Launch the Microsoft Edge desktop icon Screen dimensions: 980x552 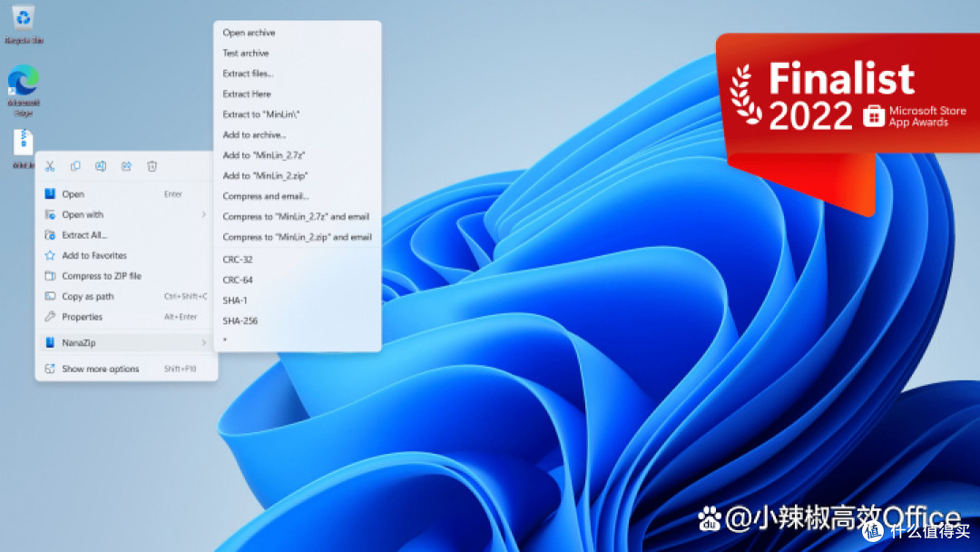24,89
